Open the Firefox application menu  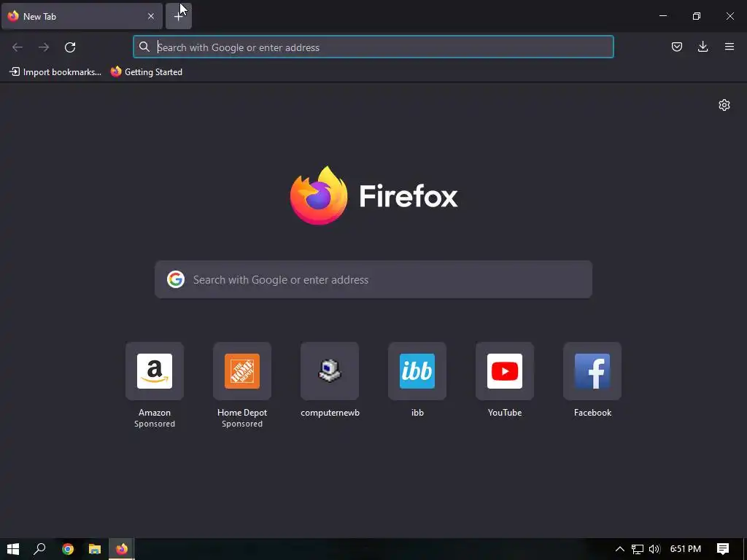point(729,47)
